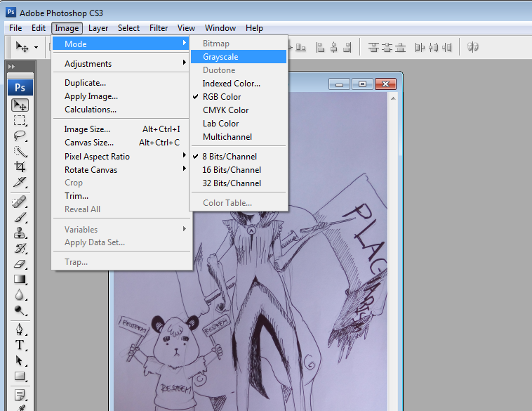Click the Image menu title

point(67,28)
